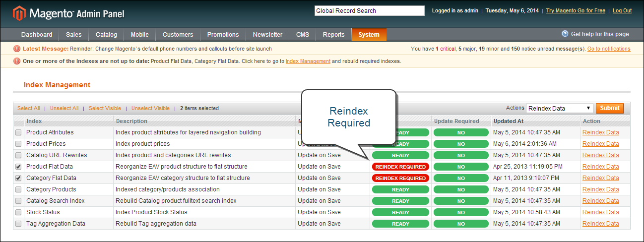Click the Index Management page heading
This screenshot has width=644, height=242.
[57, 85]
